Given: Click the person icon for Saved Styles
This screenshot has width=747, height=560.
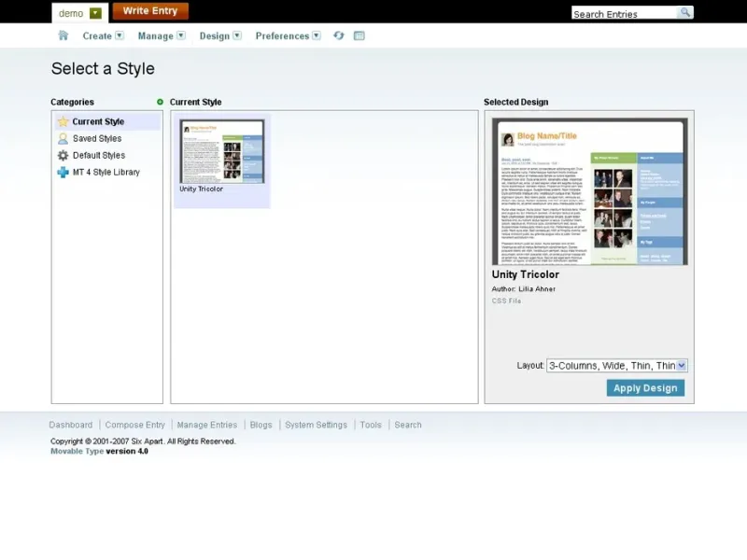Looking at the screenshot, I should 63,138.
